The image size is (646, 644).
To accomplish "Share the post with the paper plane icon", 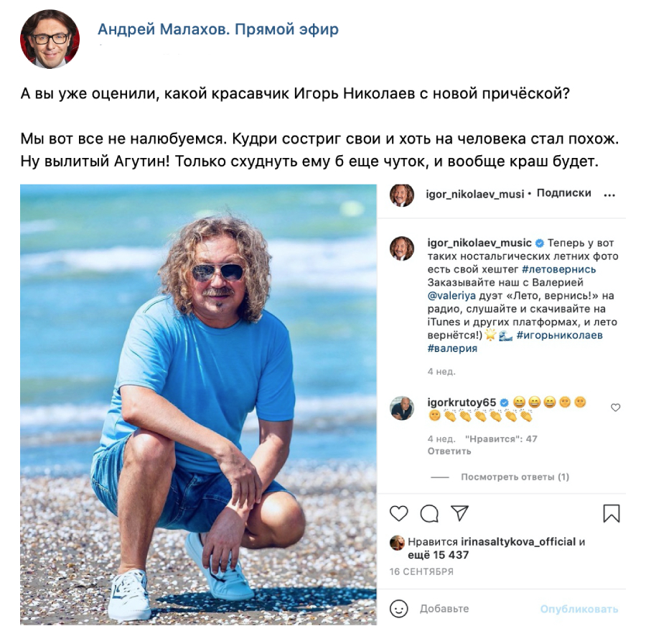I will coord(459,513).
